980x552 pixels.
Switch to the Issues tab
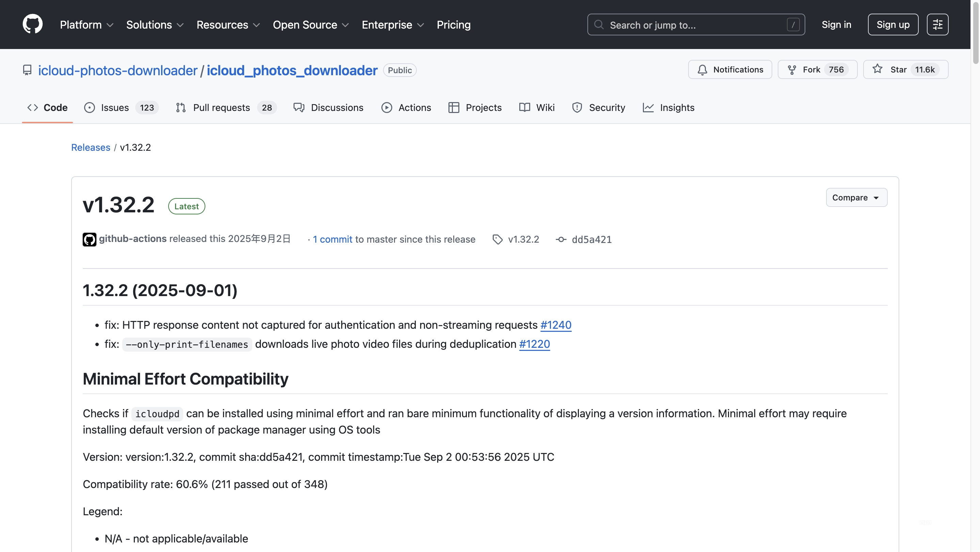tap(121, 108)
